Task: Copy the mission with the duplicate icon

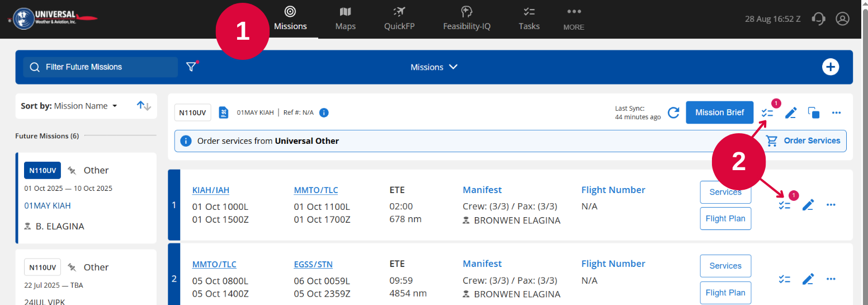Action: [814, 112]
